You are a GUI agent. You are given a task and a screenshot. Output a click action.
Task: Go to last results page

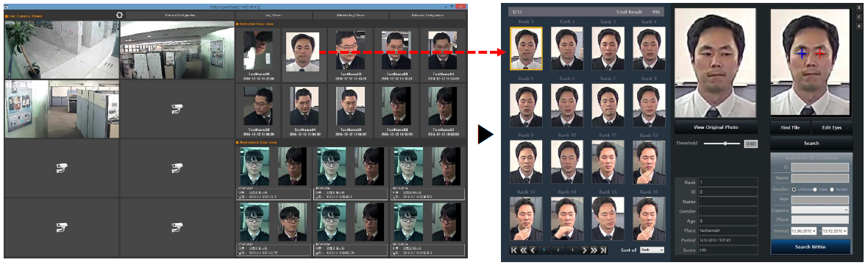pos(603,250)
